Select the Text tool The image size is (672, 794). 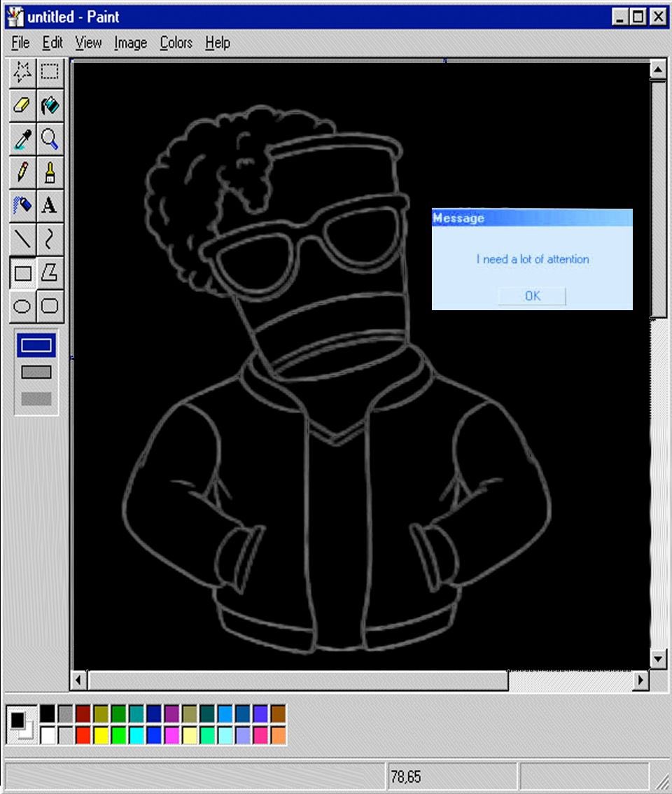point(50,206)
